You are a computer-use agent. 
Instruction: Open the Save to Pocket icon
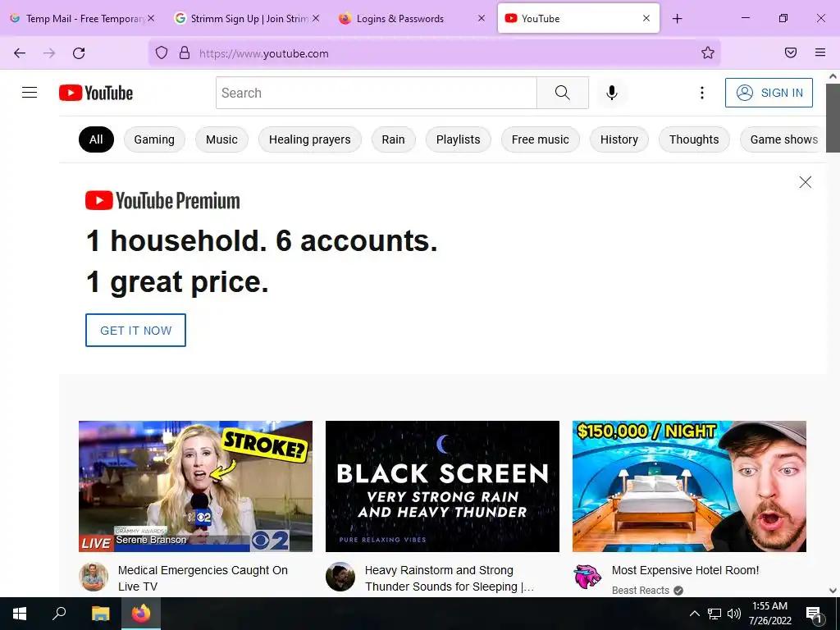coord(791,52)
